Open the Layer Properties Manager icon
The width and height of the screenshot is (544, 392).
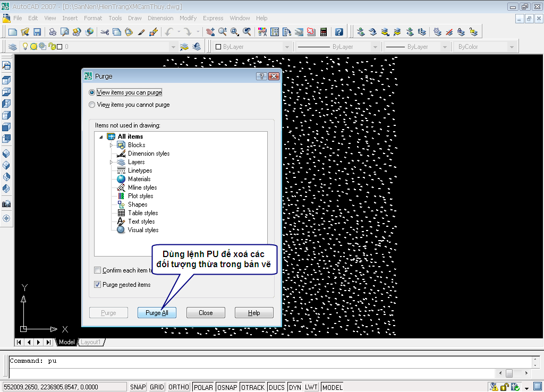[13, 47]
